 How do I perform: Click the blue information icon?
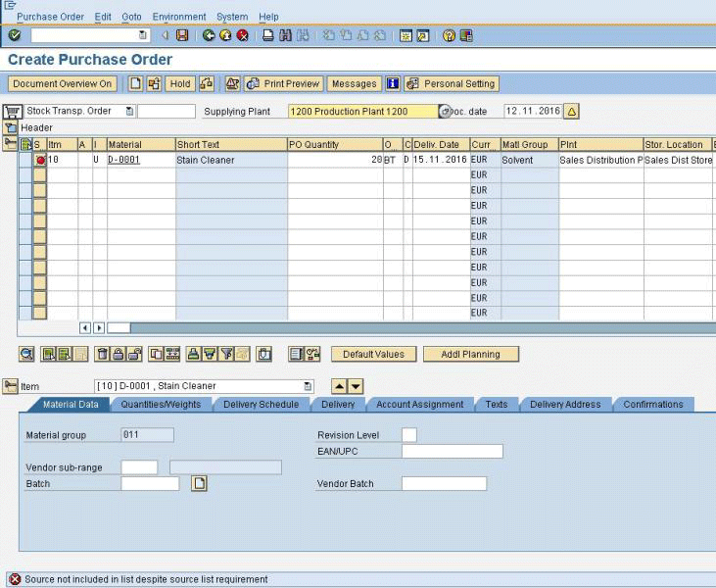393,84
